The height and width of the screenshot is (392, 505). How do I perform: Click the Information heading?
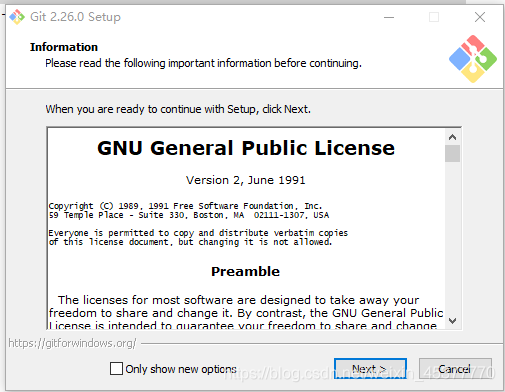coord(64,47)
